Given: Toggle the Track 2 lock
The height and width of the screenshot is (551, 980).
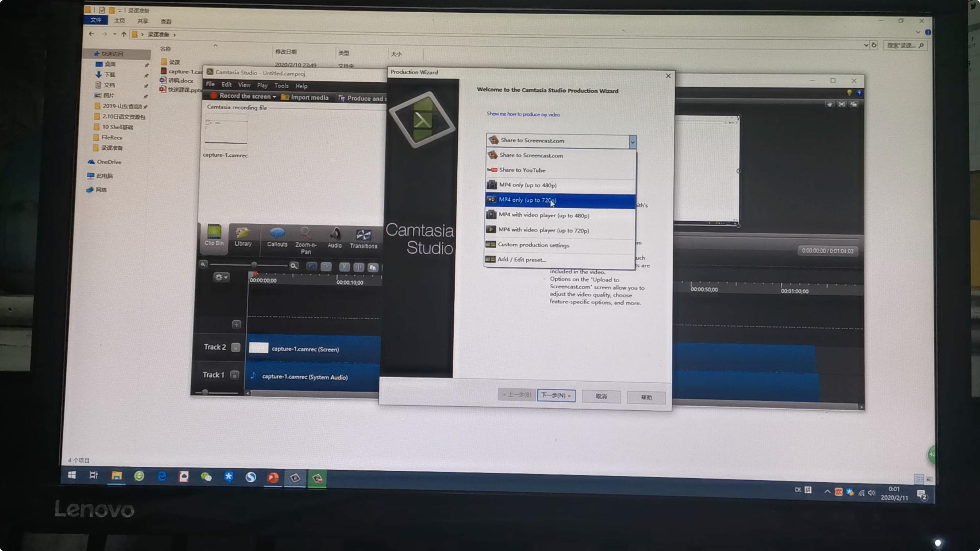Looking at the screenshot, I should point(235,347).
